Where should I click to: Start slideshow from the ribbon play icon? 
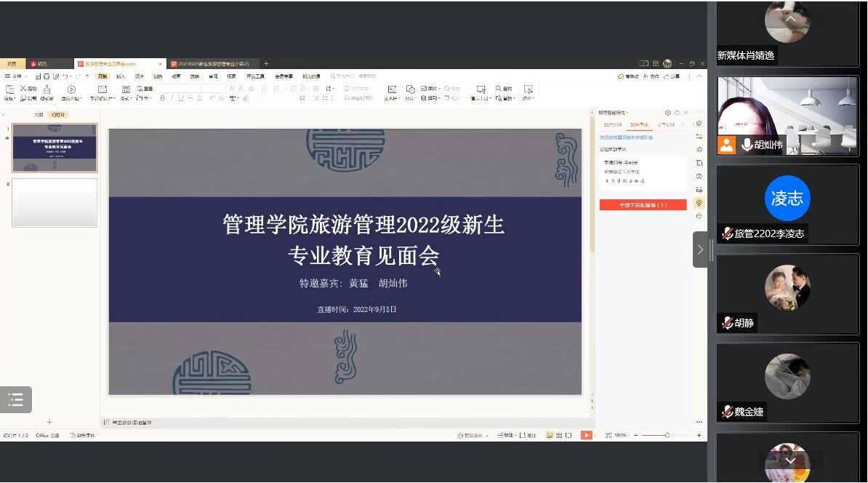pyautogui.click(x=71, y=89)
